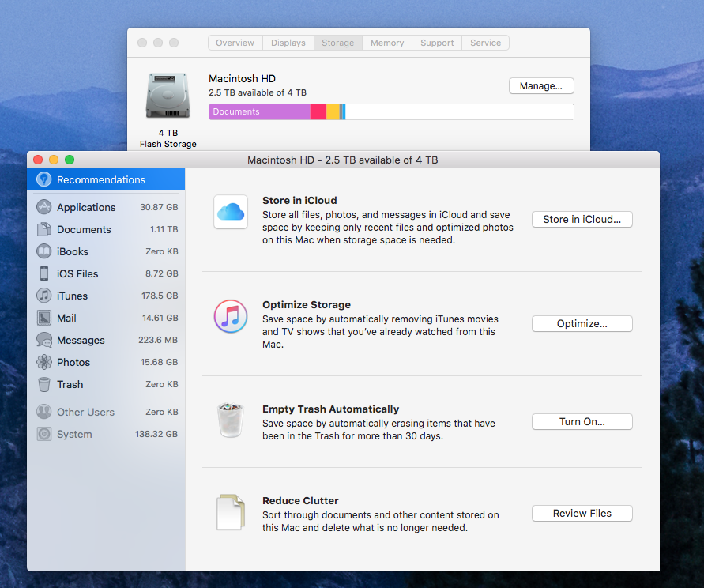
Task: Click the Optimize... button
Action: pos(582,323)
